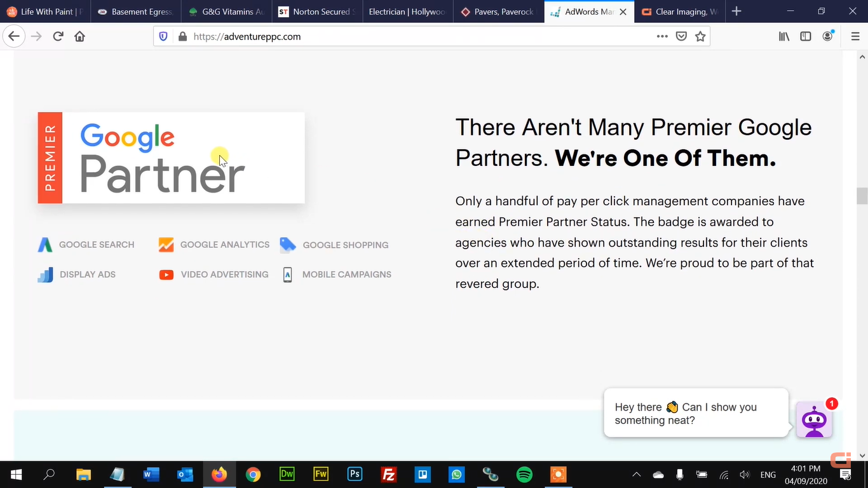The height and width of the screenshot is (488, 868).
Task: Switch to G&G Vitamins tab
Action: (x=226, y=11)
